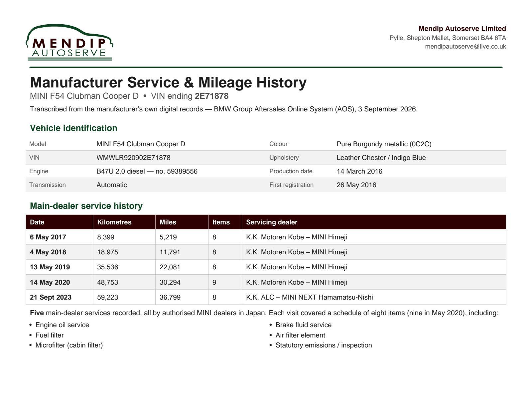Select the Manufacturer Service & Mileage History title
Viewport: 532px width, 399px height.
[x=168, y=82]
